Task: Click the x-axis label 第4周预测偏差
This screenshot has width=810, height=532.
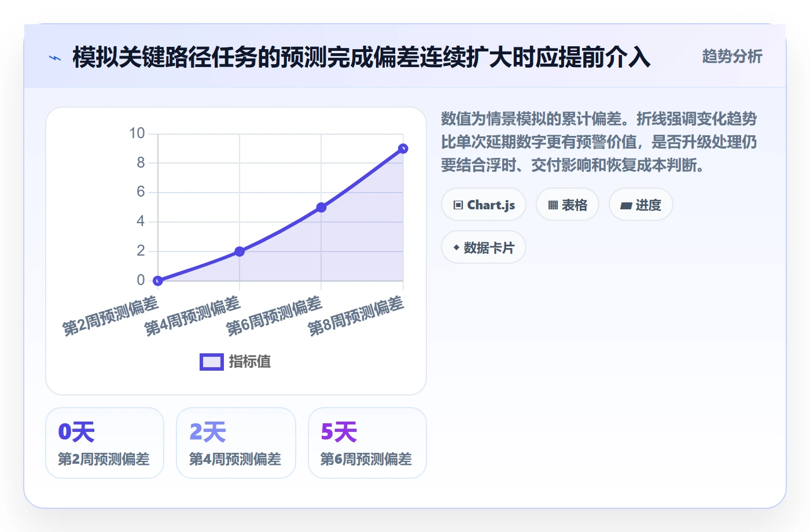Action: (x=192, y=316)
